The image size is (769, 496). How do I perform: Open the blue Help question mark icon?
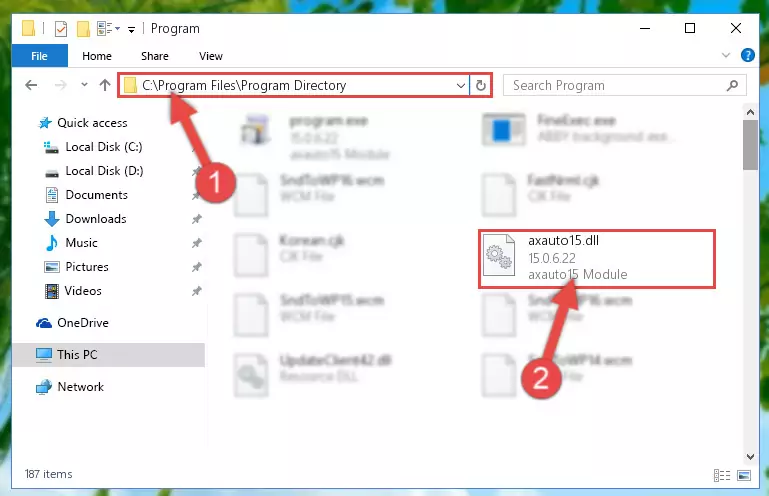coord(747,55)
